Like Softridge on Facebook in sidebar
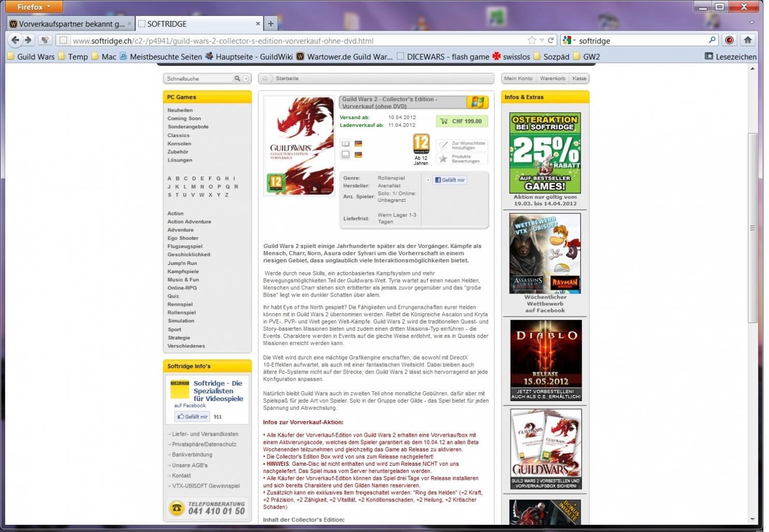 pyautogui.click(x=192, y=417)
